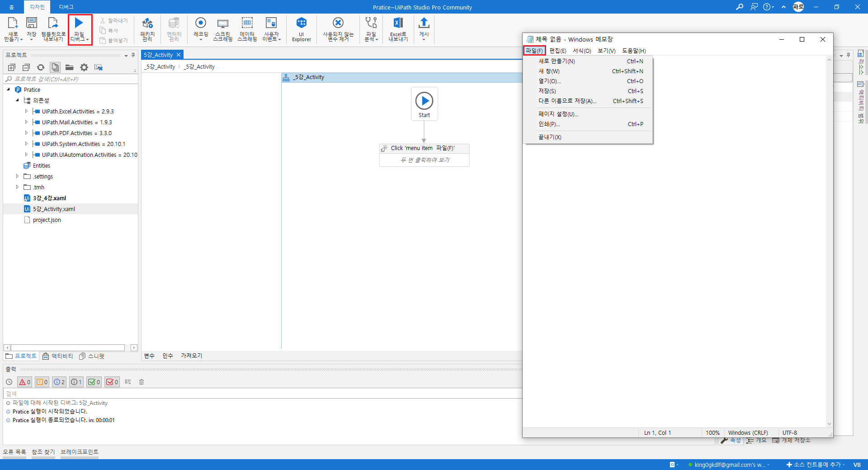The image size is (868, 470).
Task: Open 편집(E) menu in Notepad
Action: 557,51
